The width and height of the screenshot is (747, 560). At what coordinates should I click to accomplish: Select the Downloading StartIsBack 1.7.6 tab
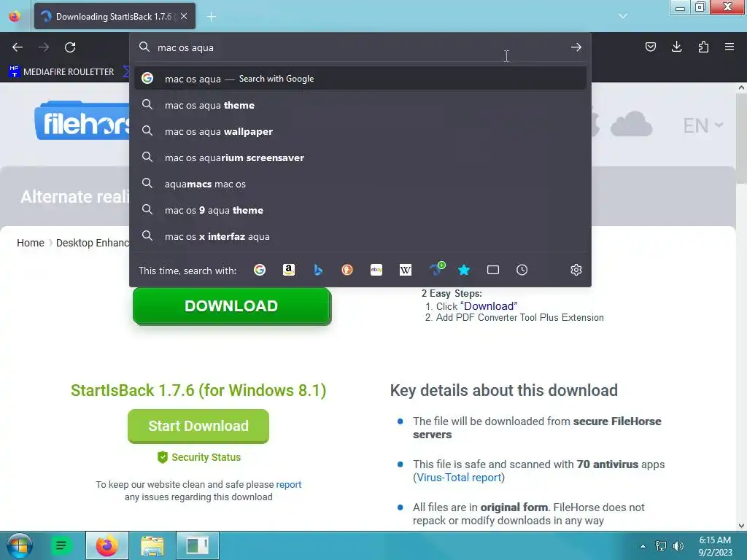[115, 16]
